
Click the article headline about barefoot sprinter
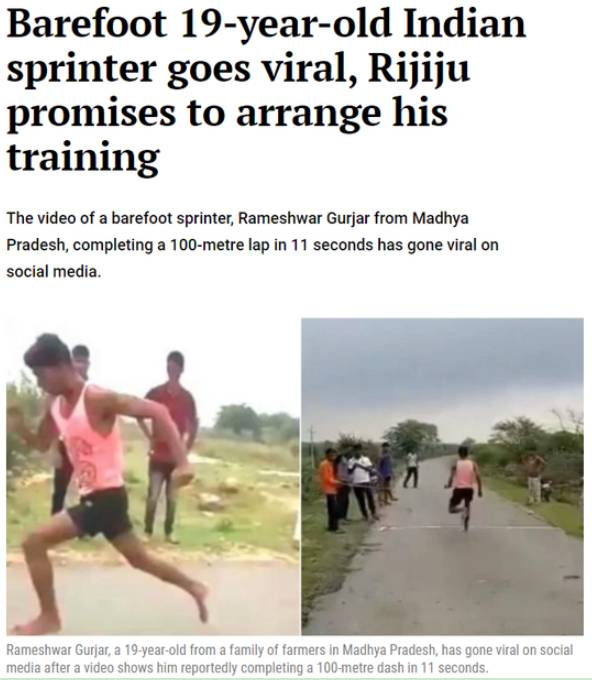266,90
